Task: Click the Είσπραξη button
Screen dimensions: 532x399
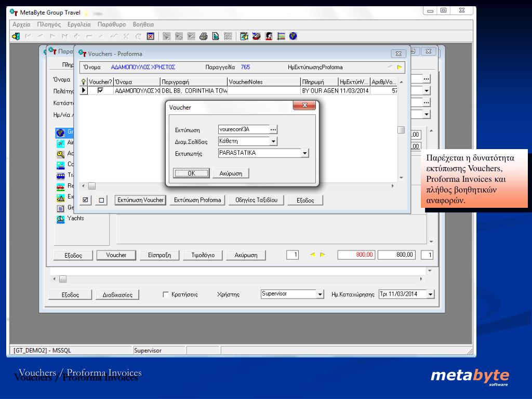Action: [159, 255]
